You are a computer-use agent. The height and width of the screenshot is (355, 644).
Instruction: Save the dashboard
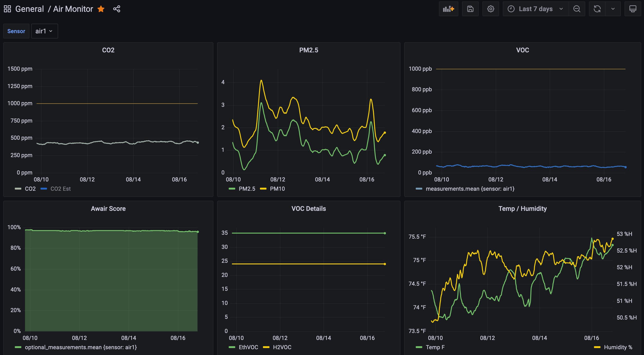(x=470, y=9)
